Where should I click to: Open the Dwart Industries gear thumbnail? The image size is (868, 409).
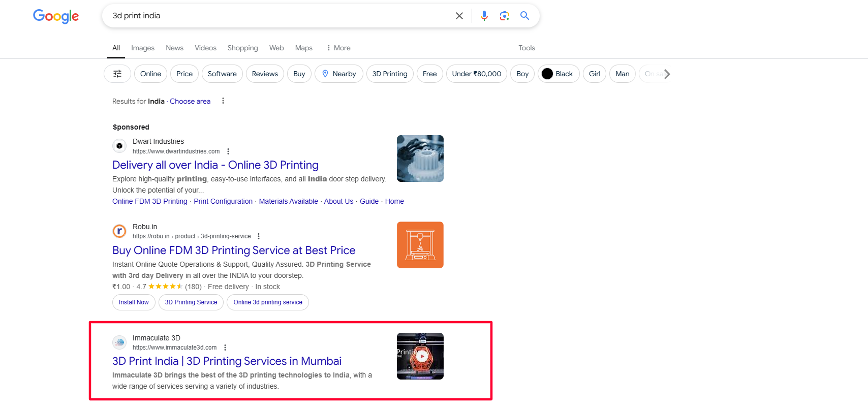point(420,159)
